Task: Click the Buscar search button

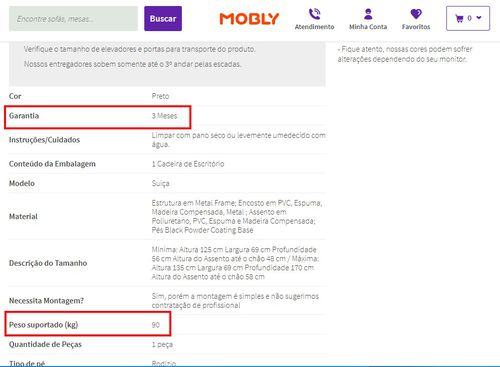Action: tap(163, 19)
